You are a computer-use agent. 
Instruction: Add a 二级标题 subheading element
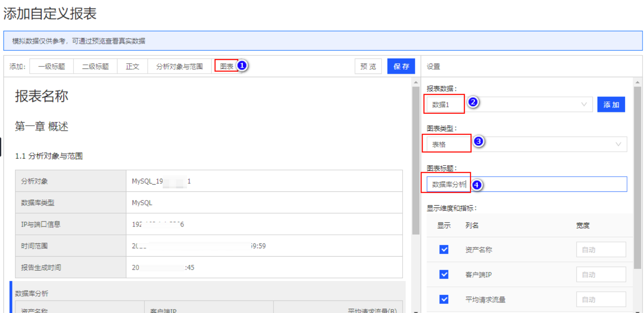pos(95,66)
